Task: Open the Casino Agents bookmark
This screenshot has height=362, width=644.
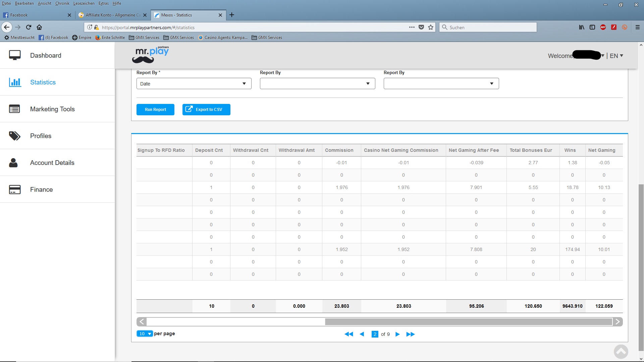Action: 223,38
